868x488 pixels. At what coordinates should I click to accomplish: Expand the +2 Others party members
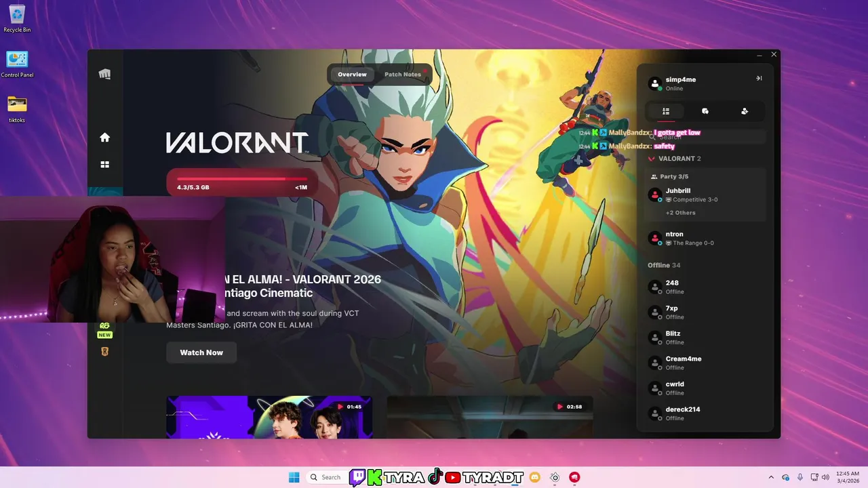[x=680, y=213]
